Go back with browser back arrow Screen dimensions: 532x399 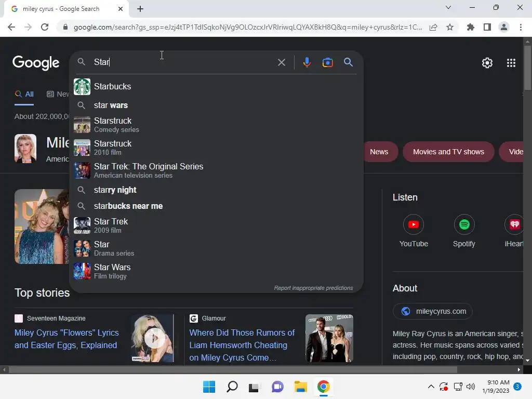coord(11,27)
